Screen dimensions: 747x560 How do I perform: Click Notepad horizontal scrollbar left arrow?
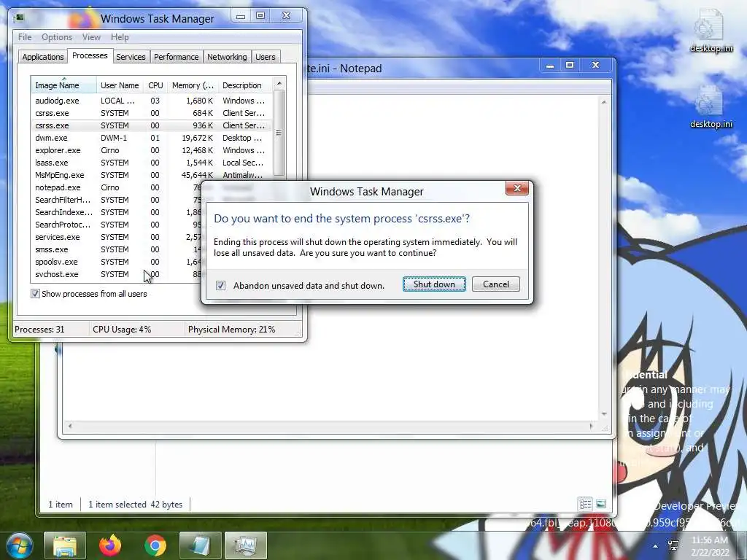click(x=70, y=426)
